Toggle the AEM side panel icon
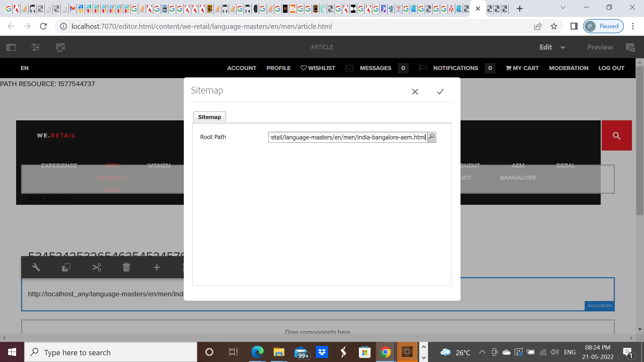Screen dimensions: 644x362 11,47
